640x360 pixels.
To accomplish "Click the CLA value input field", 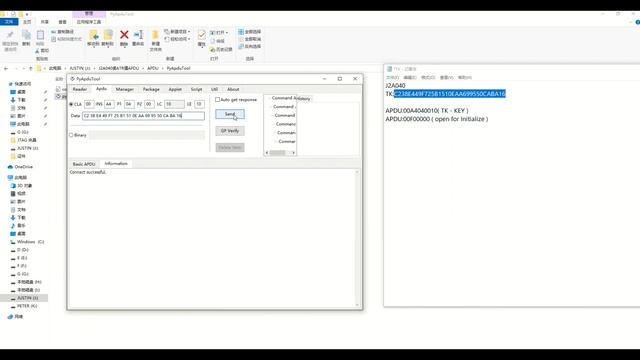I will 89,104.
